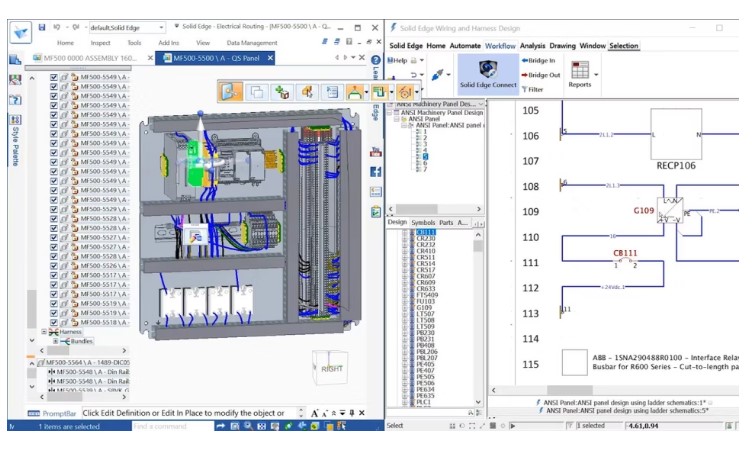Open the Reports dropdown arrow
The image size is (752, 454).
pyautogui.click(x=596, y=74)
